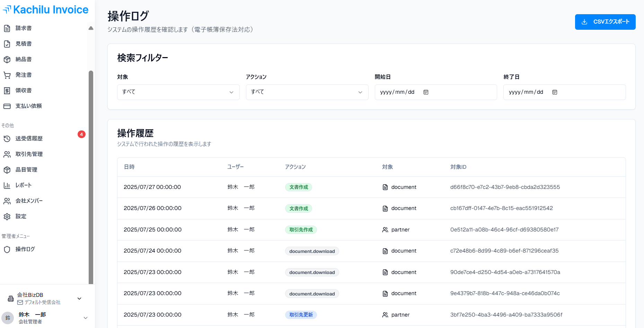Viewport: 644px width, 328px height.
Task: Open the 開始日 date picker calendar
Action: pos(426,92)
